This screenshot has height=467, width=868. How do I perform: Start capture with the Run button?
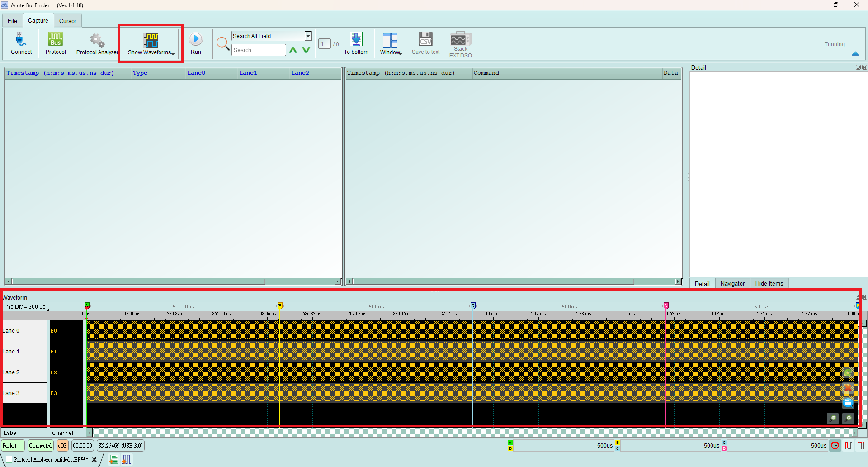pyautogui.click(x=196, y=43)
